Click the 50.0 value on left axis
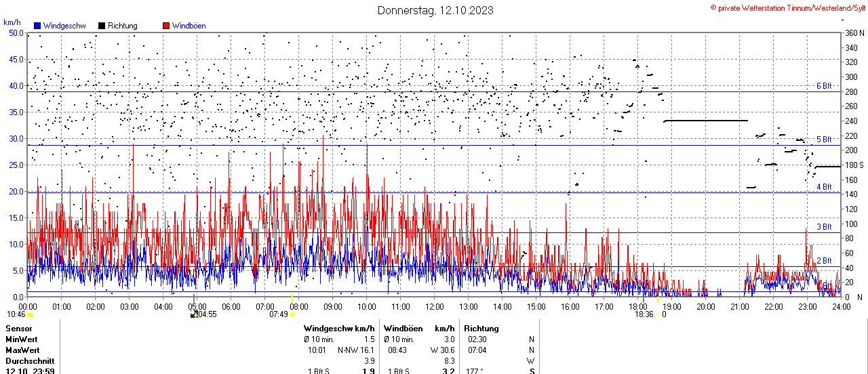This screenshot has width=868, height=374. click(16, 33)
